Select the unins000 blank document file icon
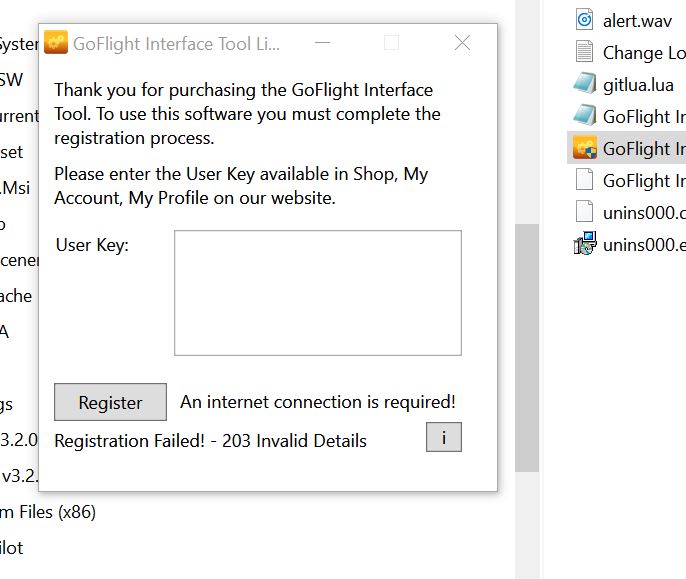The width and height of the screenshot is (686, 579). [x=585, y=212]
